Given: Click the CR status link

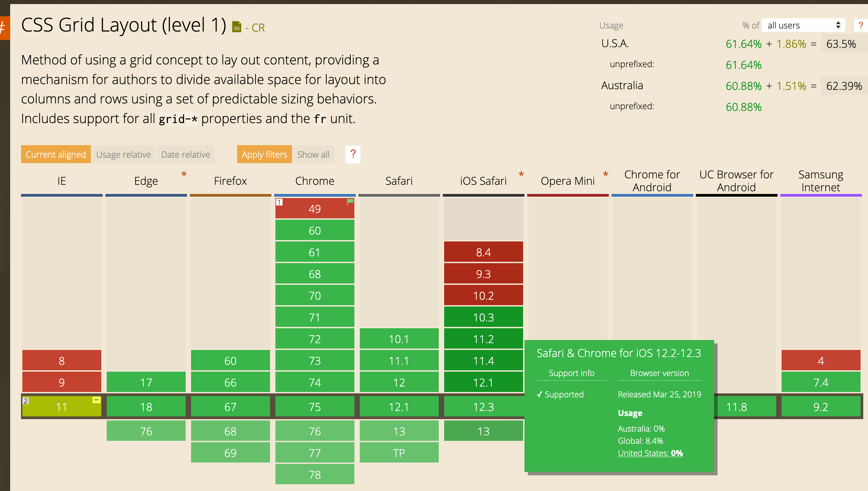Looking at the screenshot, I should (x=258, y=27).
